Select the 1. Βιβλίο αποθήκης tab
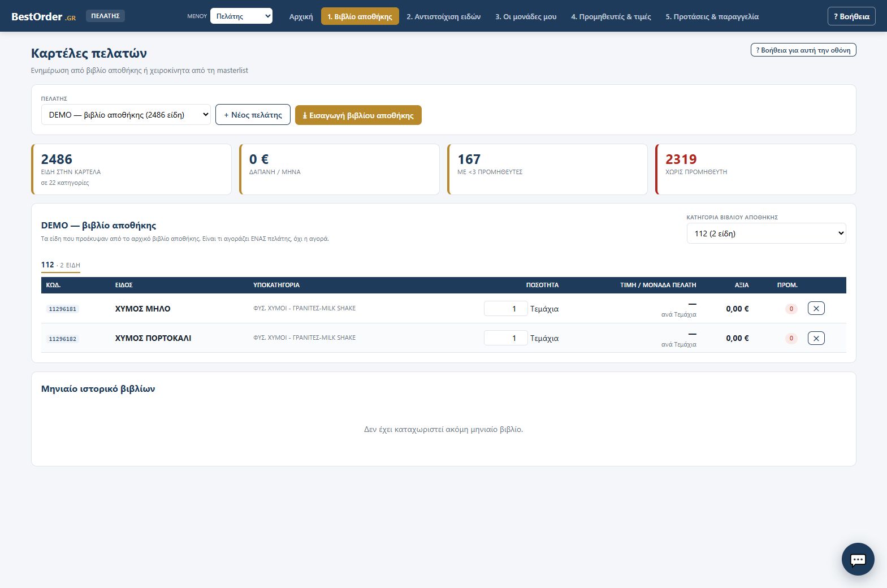The height and width of the screenshot is (588, 887). [x=360, y=16]
